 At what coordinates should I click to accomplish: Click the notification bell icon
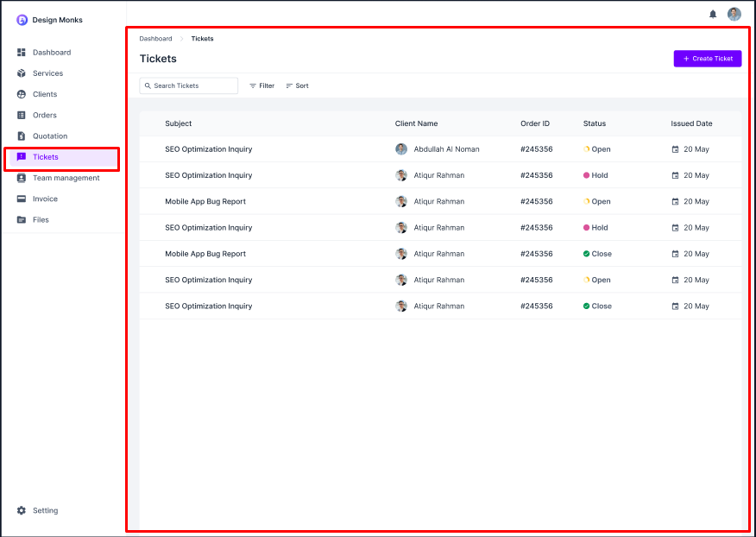[713, 14]
